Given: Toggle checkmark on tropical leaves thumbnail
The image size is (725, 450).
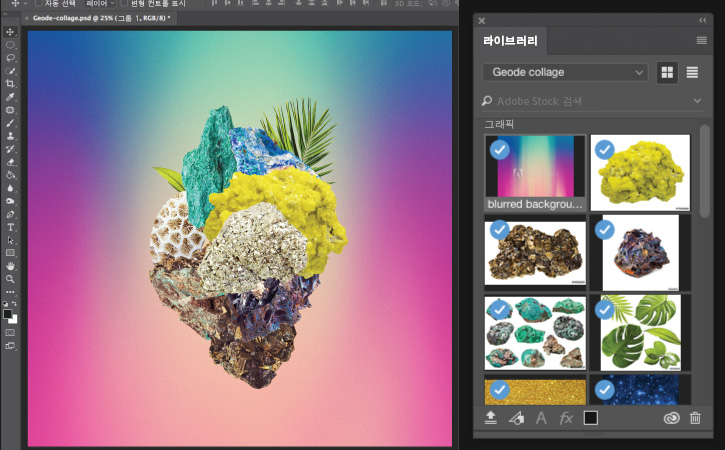Looking at the screenshot, I should click(604, 310).
